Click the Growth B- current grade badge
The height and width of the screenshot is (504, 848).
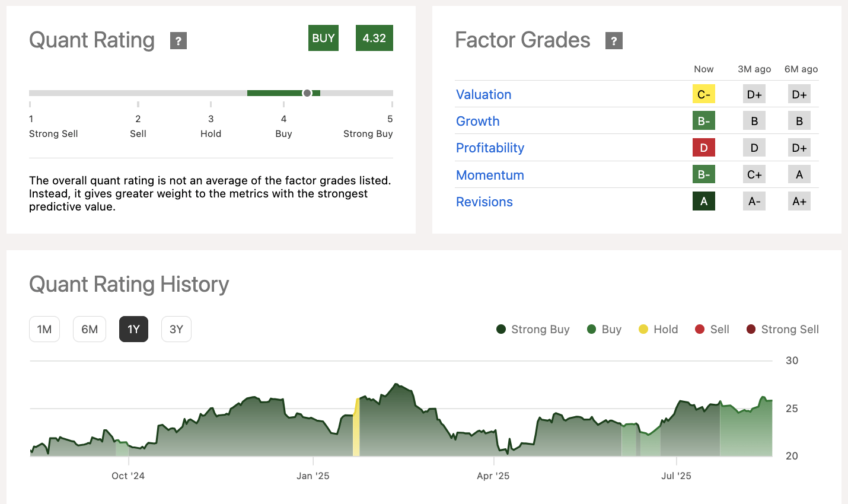(x=704, y=121)
